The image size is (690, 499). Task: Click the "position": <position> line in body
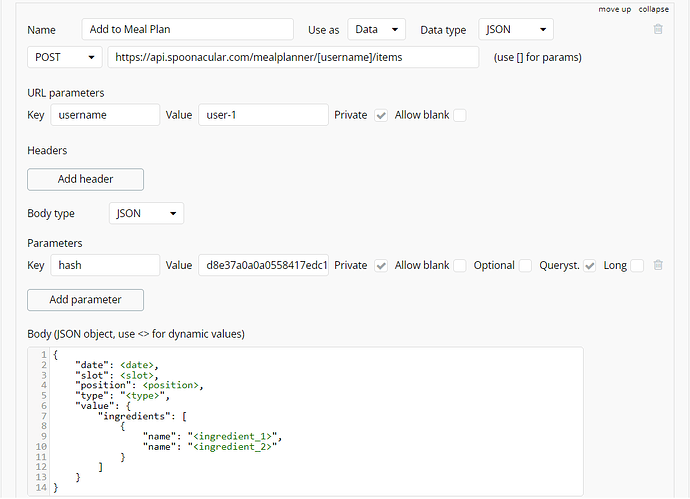[x=139, y=385]
